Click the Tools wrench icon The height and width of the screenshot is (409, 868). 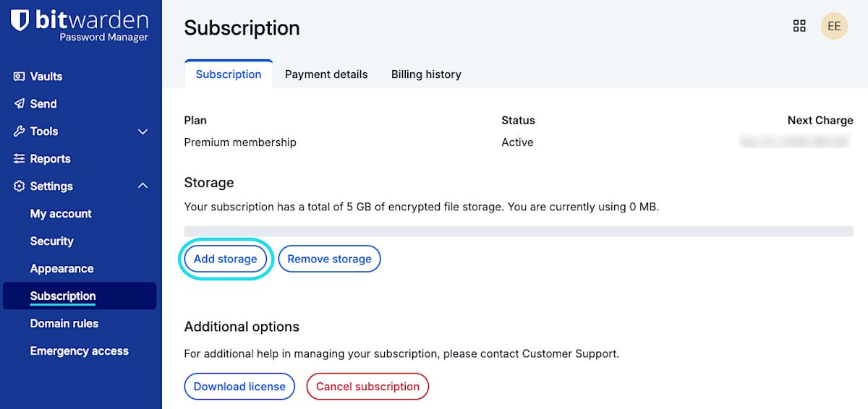pos(20,132)
